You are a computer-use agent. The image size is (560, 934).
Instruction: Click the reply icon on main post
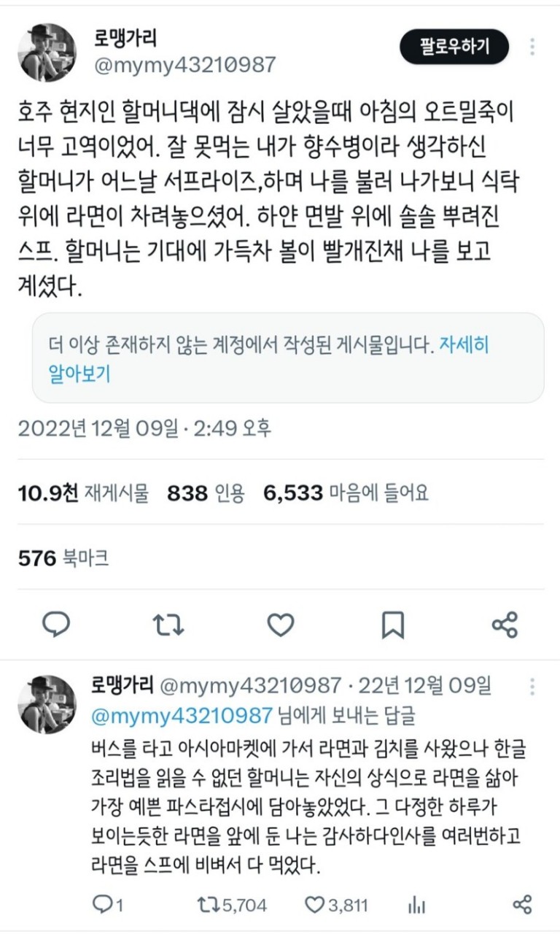(56, 625)
